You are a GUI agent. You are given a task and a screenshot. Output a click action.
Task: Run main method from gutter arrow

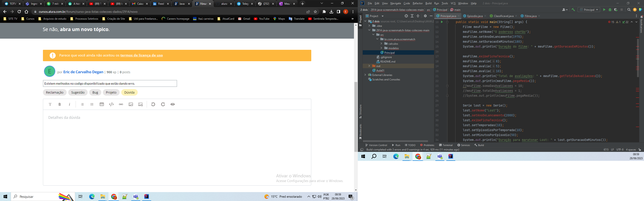coord(442,22)
